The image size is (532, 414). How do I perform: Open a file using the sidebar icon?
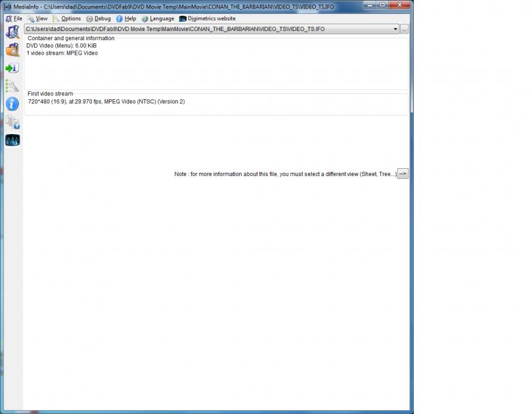point(12,32)
